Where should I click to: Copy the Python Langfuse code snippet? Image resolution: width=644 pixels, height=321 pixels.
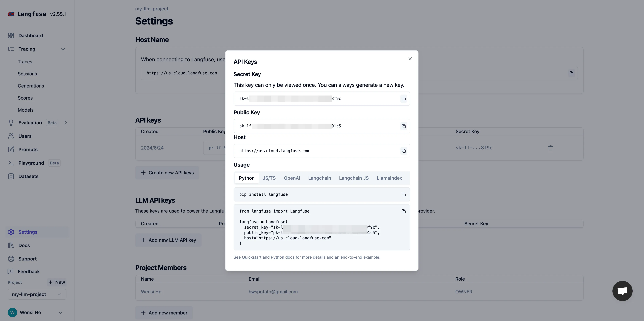click(x=404, y=211)
